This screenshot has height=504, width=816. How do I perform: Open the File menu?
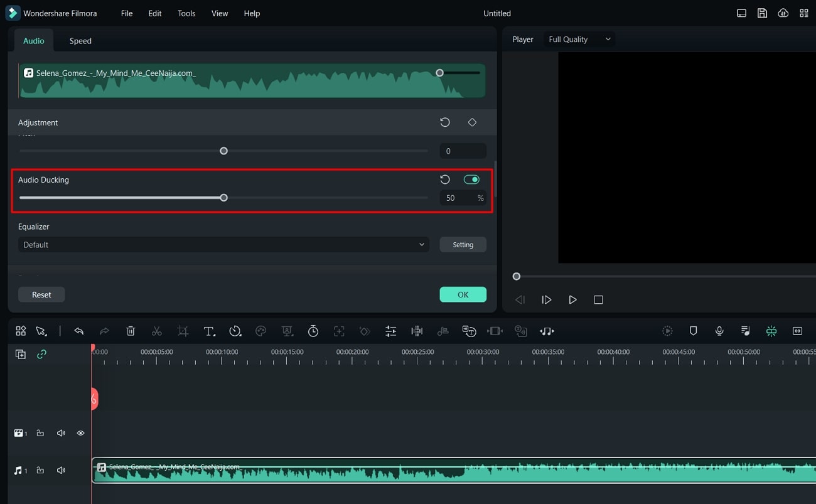pos(127,13)
